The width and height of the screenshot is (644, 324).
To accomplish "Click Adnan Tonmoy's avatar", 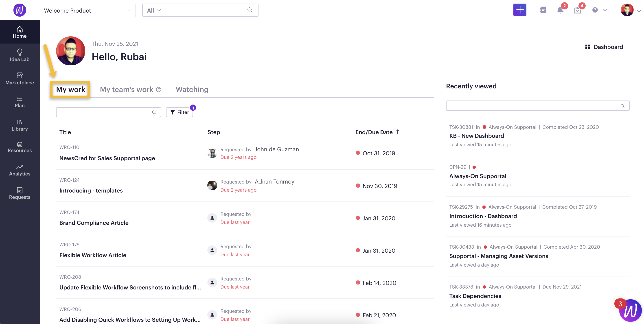I will coord(212,186).
